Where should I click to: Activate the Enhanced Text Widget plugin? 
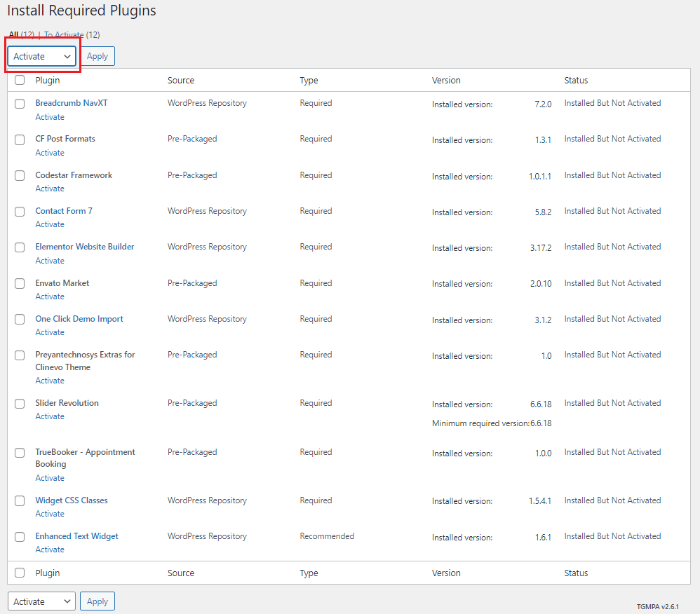pos(50,550)
